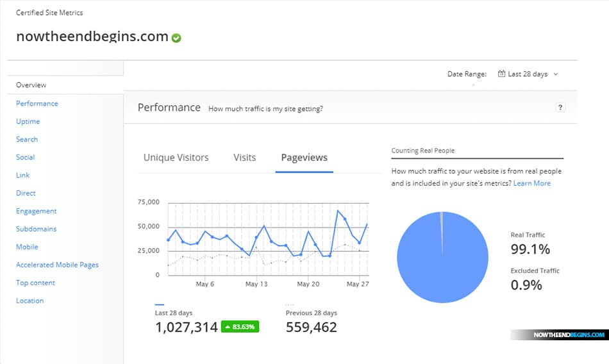The image size is (609, 364).
Task: Open the Mobile section
Action: (x=27, y=247)
